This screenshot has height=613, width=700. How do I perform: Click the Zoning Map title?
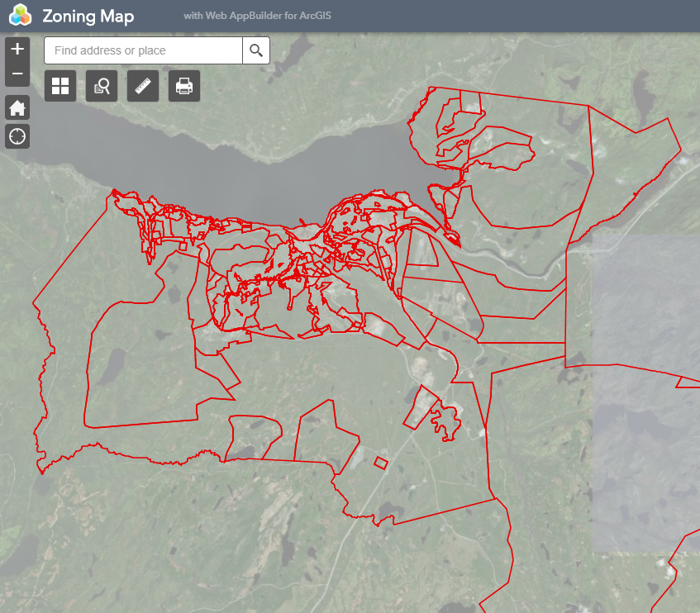point(88,17)
